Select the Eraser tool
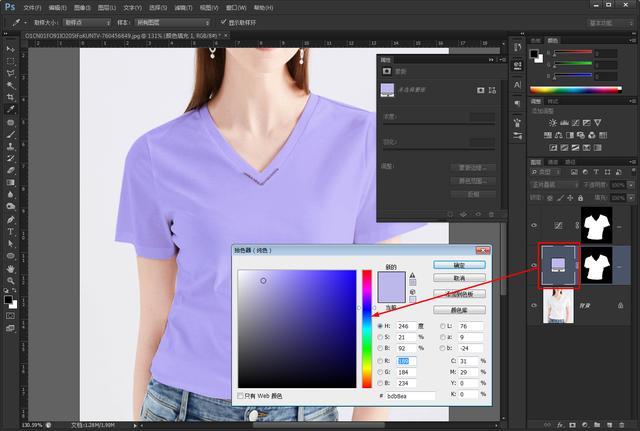 point(11,170)
